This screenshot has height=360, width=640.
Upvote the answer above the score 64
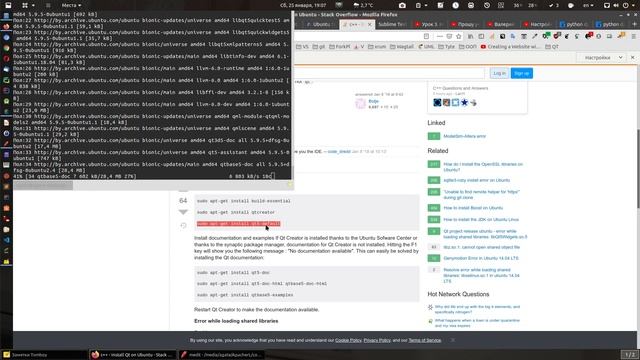[183, 190]
